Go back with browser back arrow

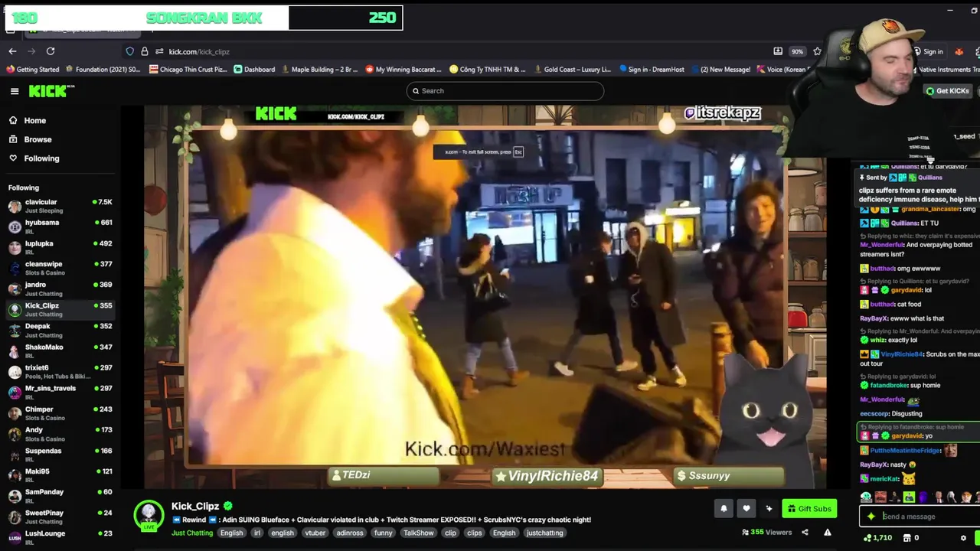pyautogui.click(x=12, y=51)
